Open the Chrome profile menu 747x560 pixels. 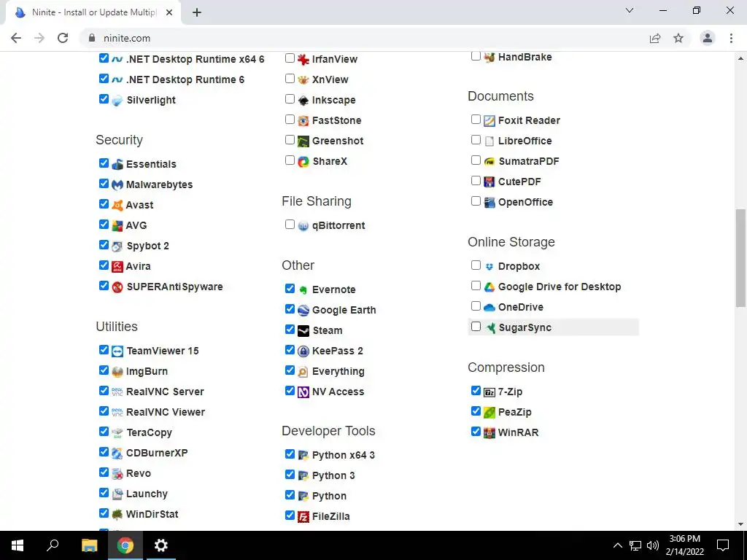click(708, 38)
